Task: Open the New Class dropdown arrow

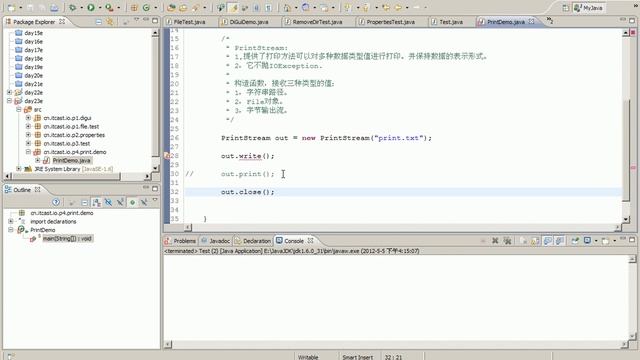Action: click(155, 7)
